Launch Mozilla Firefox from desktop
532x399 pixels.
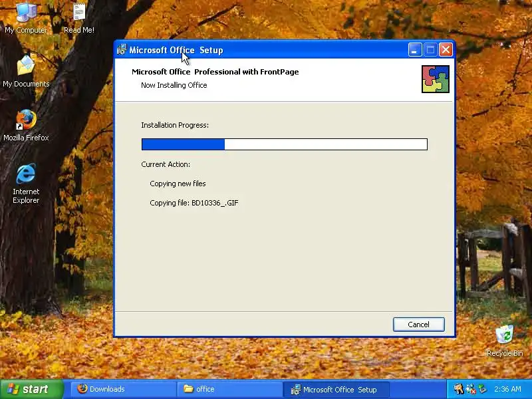(26, 125)
